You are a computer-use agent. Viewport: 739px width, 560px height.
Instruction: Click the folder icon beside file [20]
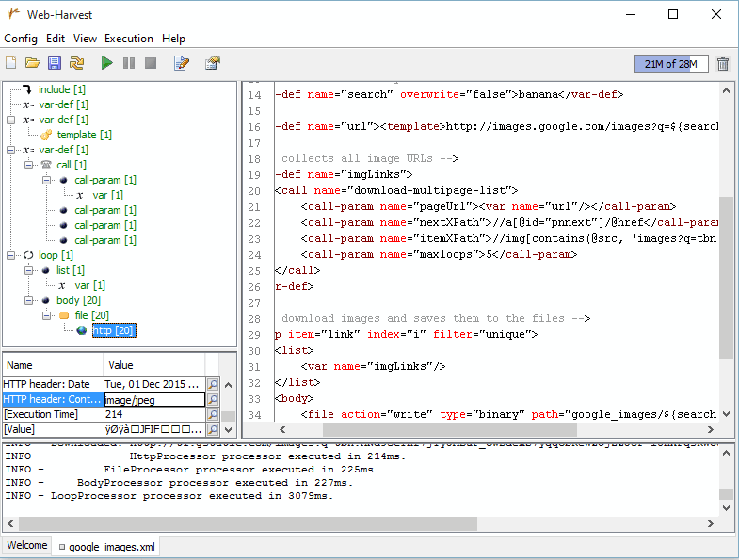click(x=64, y=316)
